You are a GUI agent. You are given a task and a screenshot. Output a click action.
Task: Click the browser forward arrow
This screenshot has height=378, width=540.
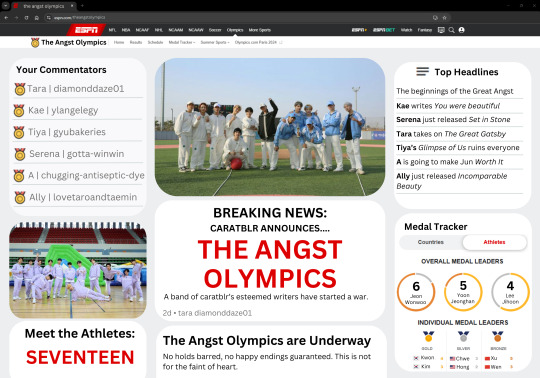(16, 18)
